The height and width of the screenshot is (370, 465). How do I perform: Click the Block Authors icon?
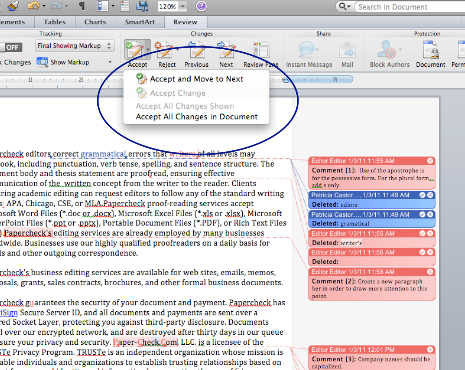point(387,50)
